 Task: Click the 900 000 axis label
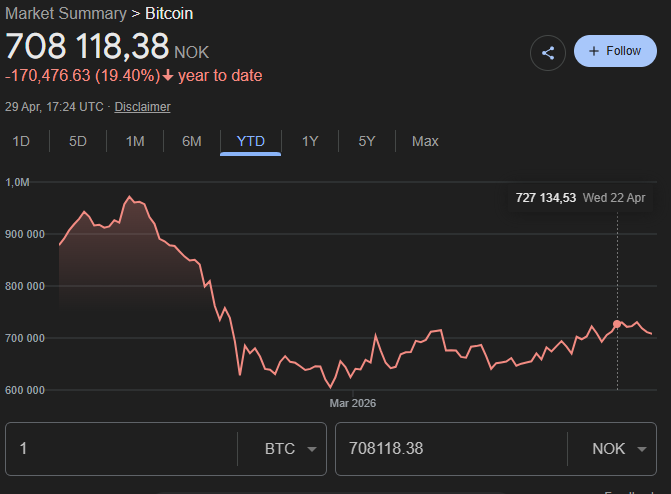pos(25,234)
